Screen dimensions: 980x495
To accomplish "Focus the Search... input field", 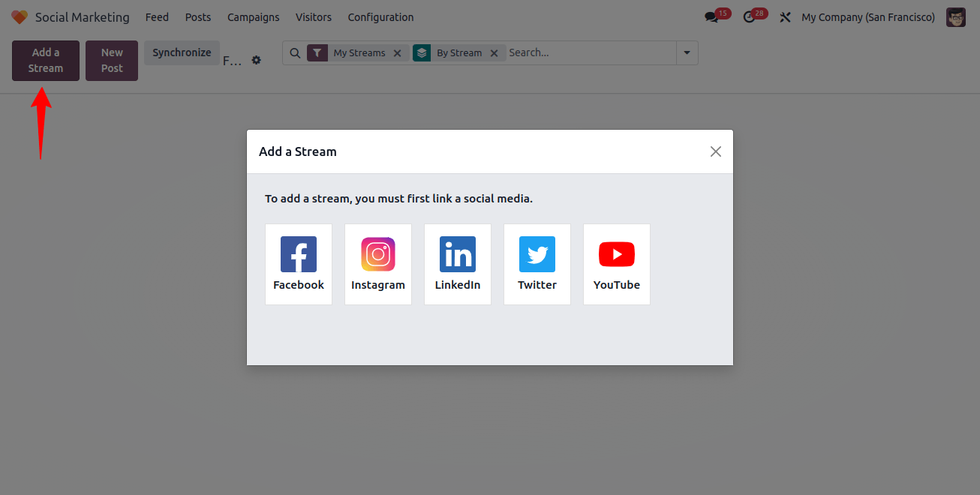I will point(591,53).
